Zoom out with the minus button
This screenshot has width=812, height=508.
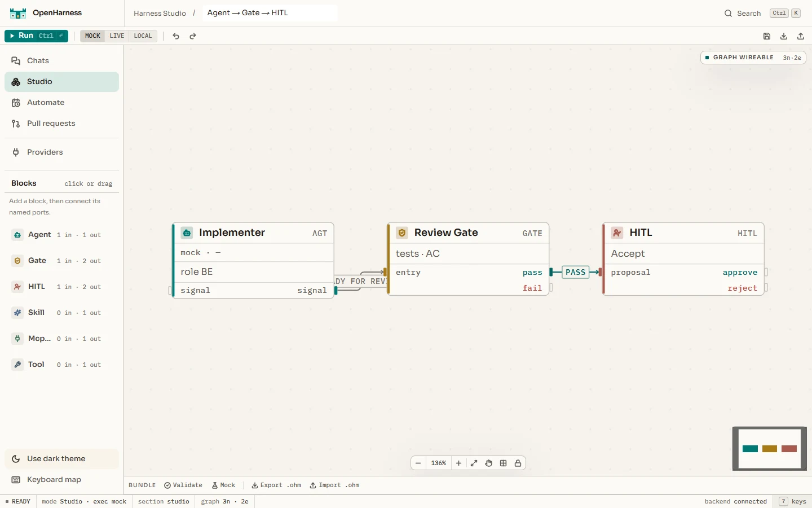click(x=418, y=463)
